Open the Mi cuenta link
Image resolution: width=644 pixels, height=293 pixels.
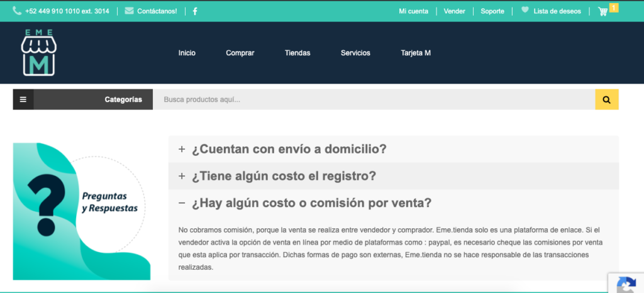tap(413, 11)
